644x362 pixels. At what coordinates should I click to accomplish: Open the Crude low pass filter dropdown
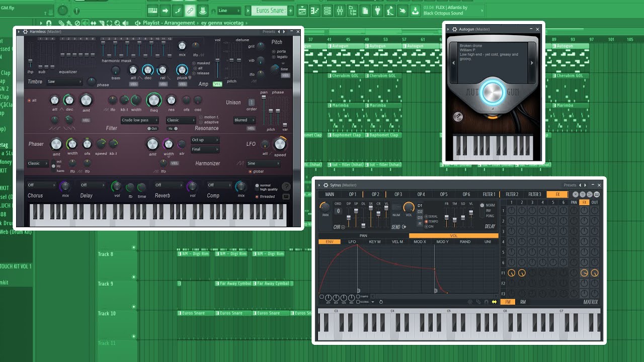[x=140, y=120]
